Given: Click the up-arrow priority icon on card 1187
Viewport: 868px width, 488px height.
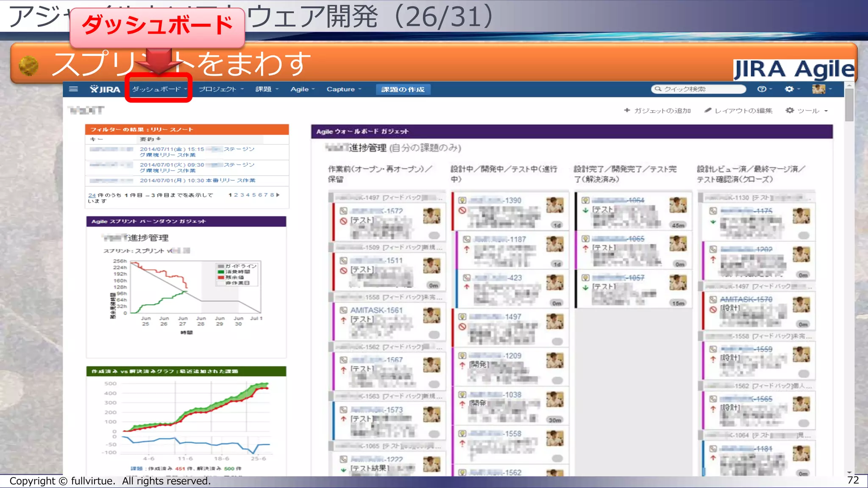Looking at the screenshot, I should [467, 249].
